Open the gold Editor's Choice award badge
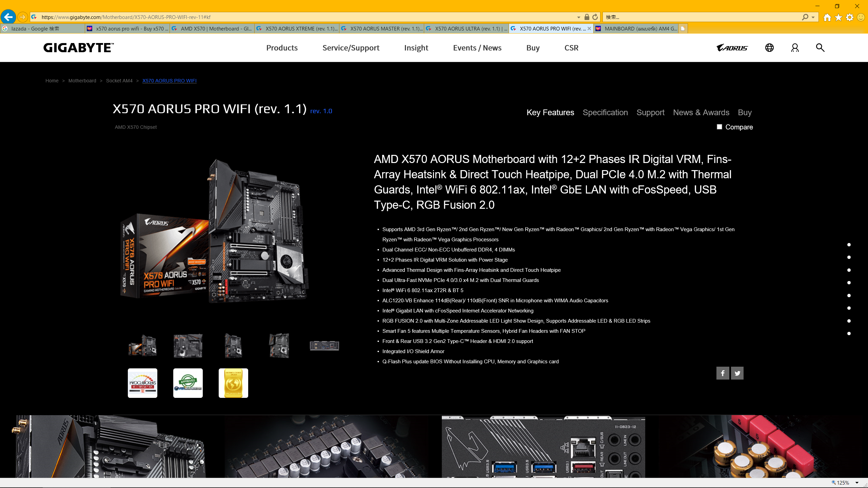This screenshot has height=488, width=868. (234, 383)
